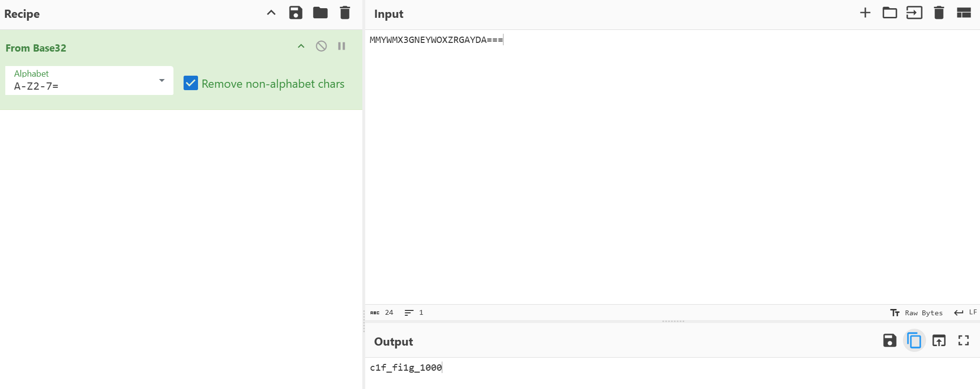Uncheck Remove non-alphabet chars checkbox
Image resolution: width=980 pixels, height=389 pixels.
coord(191,83)
